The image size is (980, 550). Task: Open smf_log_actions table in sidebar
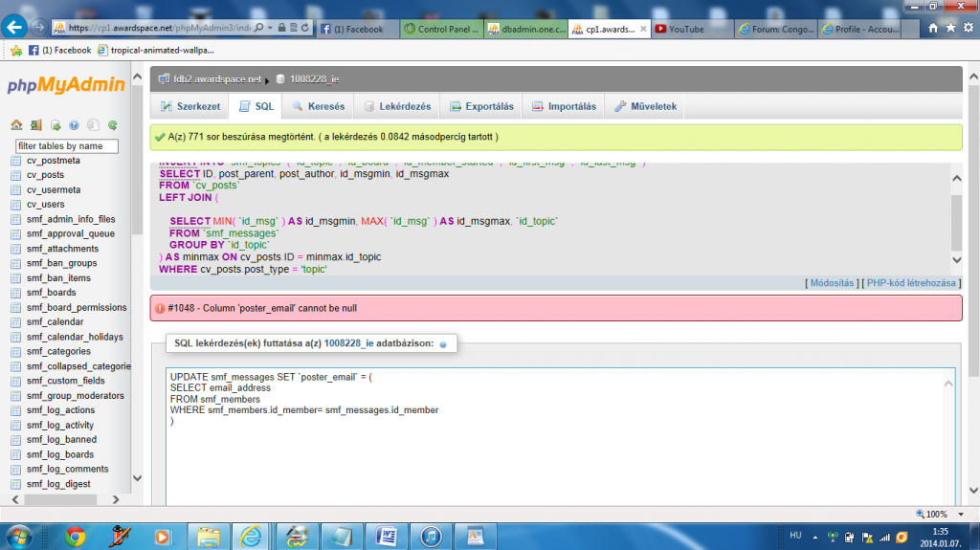[60, 410]
